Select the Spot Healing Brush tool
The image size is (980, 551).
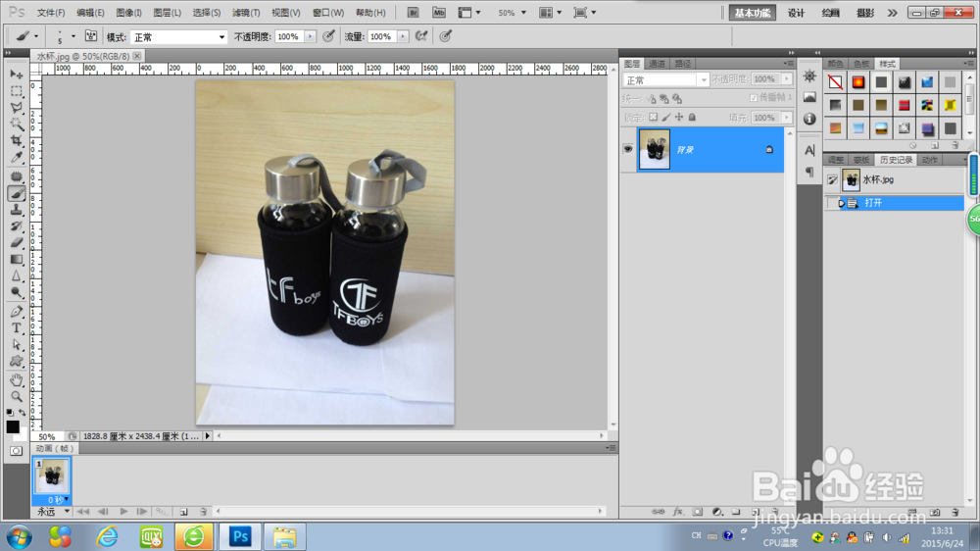click(x=17, y=177)
